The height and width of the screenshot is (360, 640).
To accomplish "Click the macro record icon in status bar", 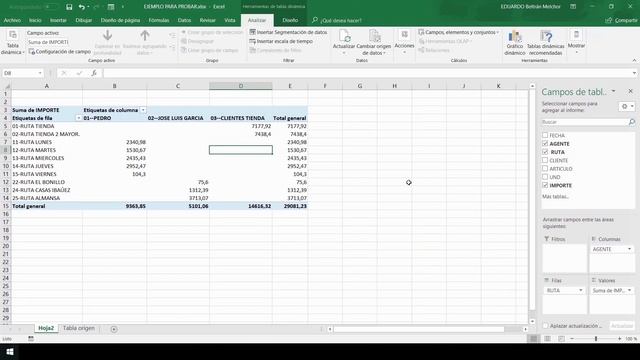I will coord(31,339).
